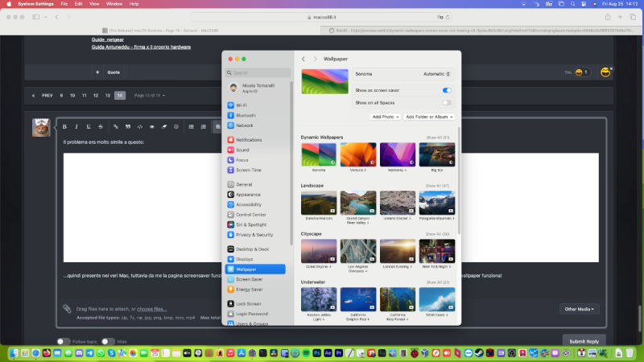Open Displays settings in sidebar
The image size is (644, 362).
[244, 259]
